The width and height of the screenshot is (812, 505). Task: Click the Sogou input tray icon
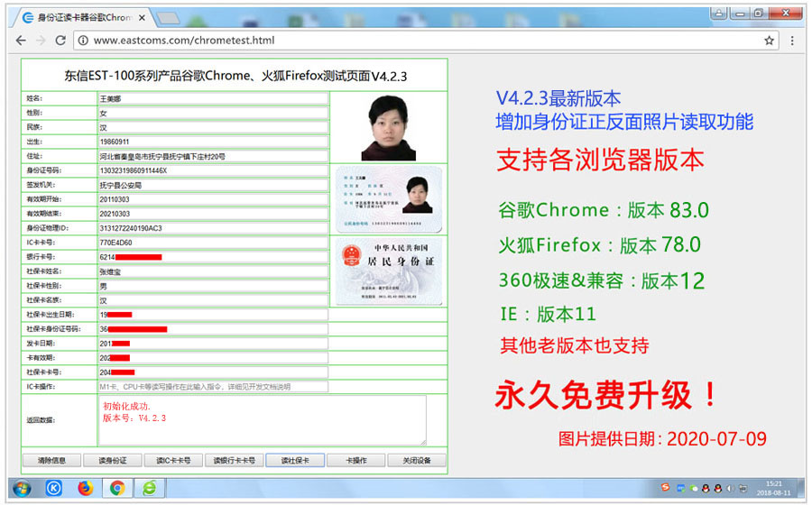[x=666, y=487]
